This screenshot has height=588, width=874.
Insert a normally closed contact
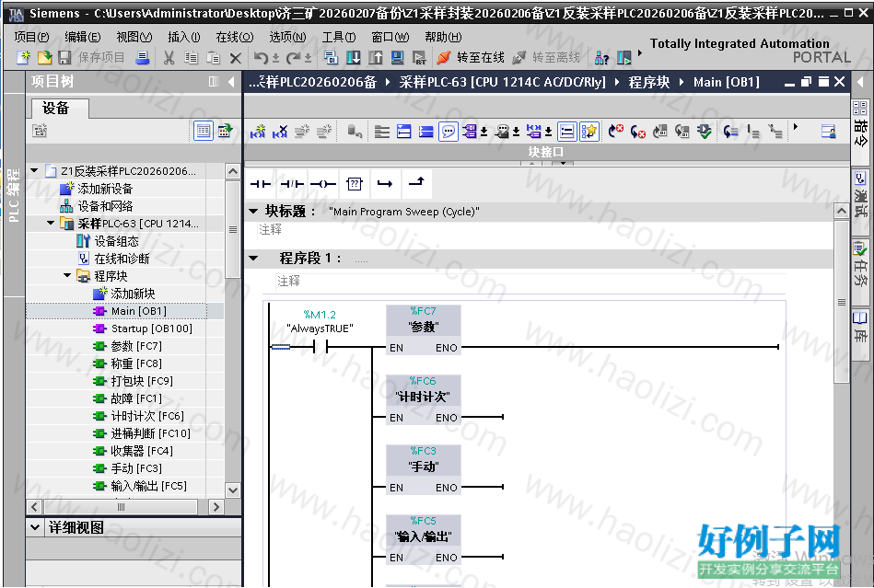[292, 184]
